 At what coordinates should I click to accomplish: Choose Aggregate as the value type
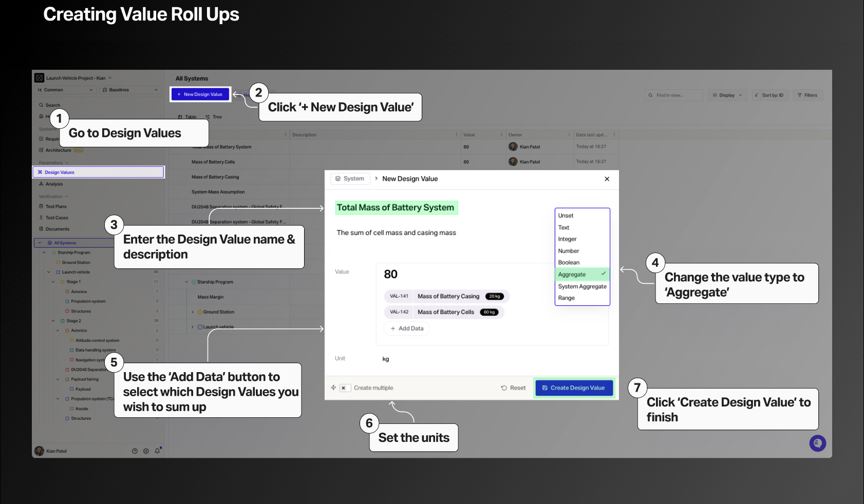(582, 274)
